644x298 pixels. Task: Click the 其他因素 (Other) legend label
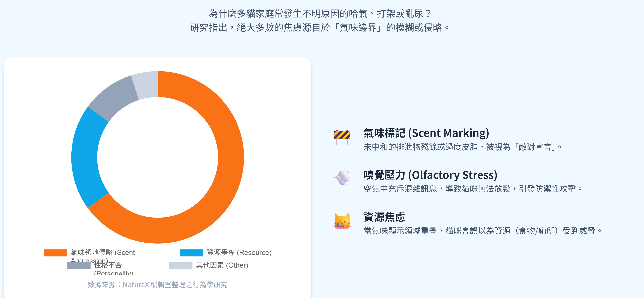222,265
